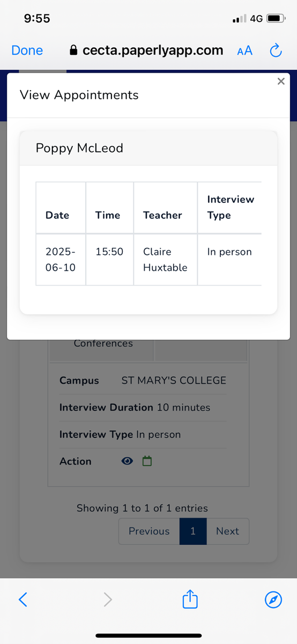
Task: Open in Safari compass icon
Action: pos(273,599)
